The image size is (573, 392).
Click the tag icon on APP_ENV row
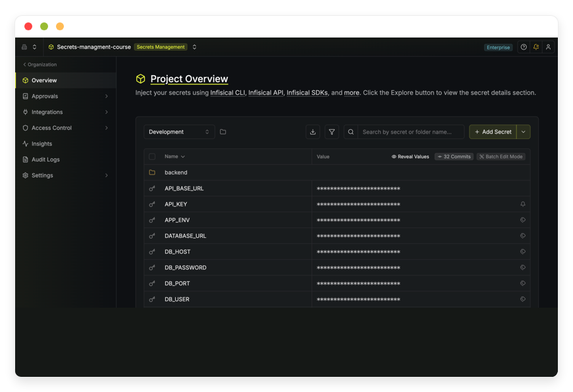(523, 220)
